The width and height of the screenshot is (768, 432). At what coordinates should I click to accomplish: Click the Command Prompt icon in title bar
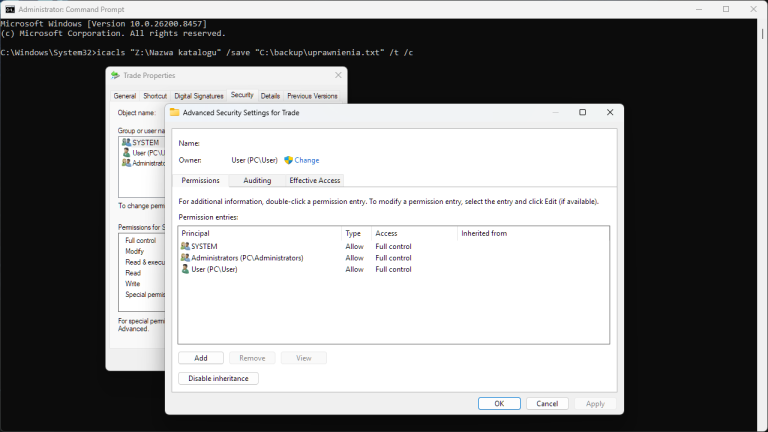[x=10, y=9]
